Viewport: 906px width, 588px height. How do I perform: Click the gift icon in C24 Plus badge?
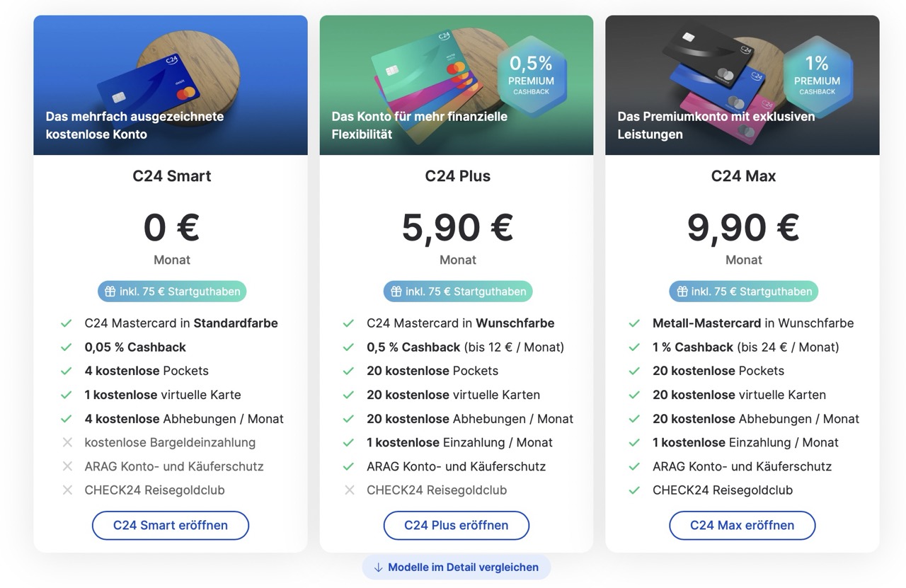pyautogui.click(x=396, y=292)
